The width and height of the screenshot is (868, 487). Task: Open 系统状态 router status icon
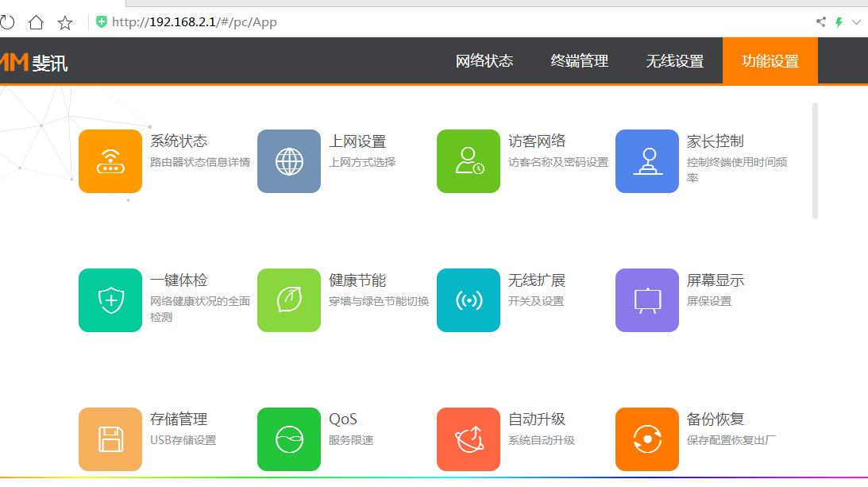[110, 160]
